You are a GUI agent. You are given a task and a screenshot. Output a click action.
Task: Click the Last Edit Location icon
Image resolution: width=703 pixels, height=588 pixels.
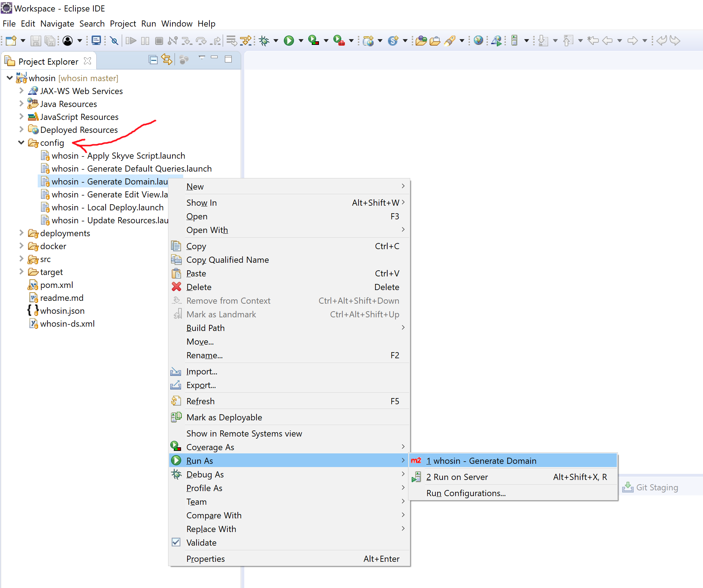593,41
